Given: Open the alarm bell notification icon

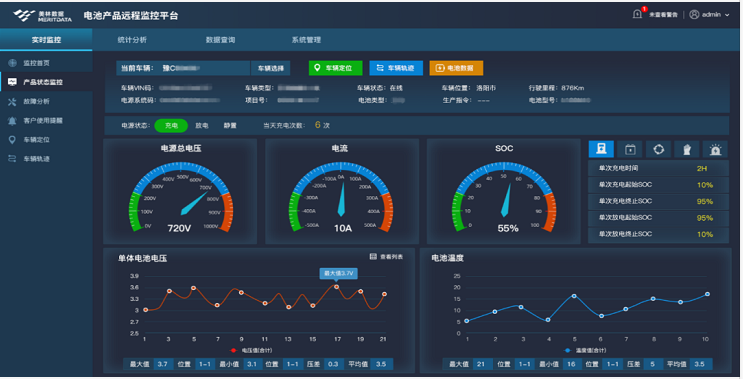Looking at the screenshot, I should 637,14.
